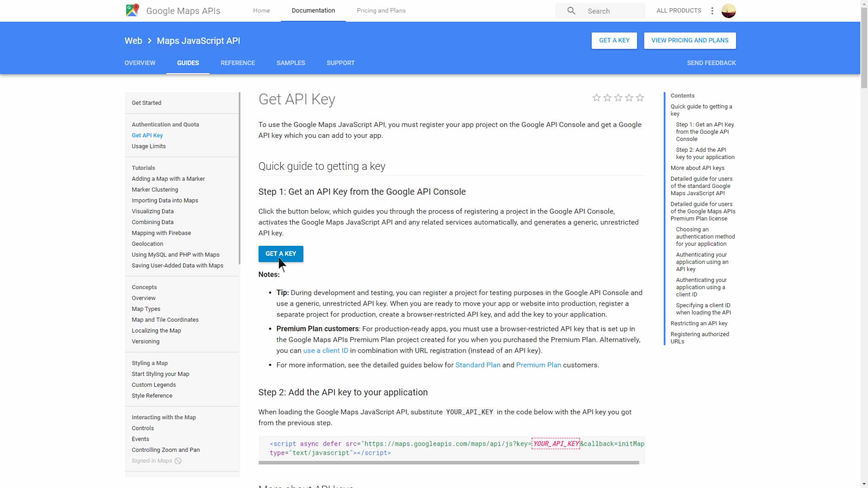This screenshot has width=868, height=488.
Task: Rate the page three stars
Action: [x=618, y=98]
